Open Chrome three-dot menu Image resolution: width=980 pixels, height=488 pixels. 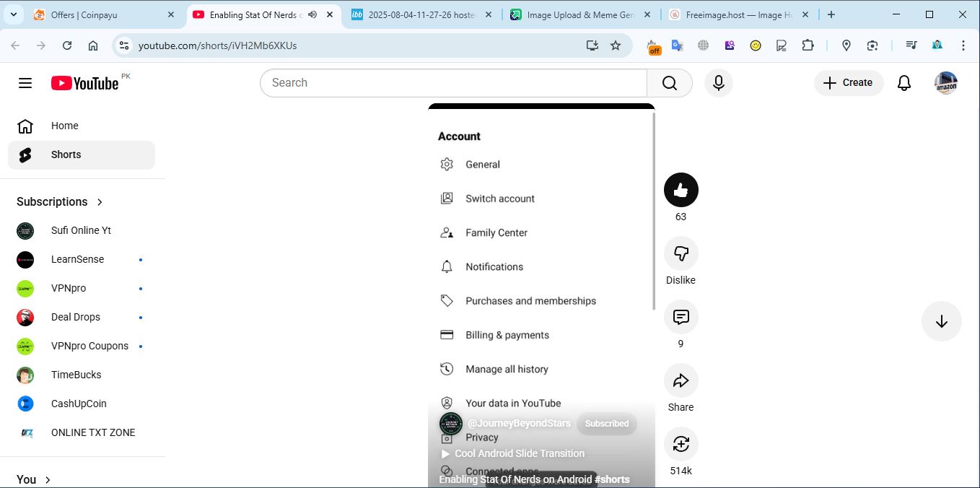tap(963, 45)
